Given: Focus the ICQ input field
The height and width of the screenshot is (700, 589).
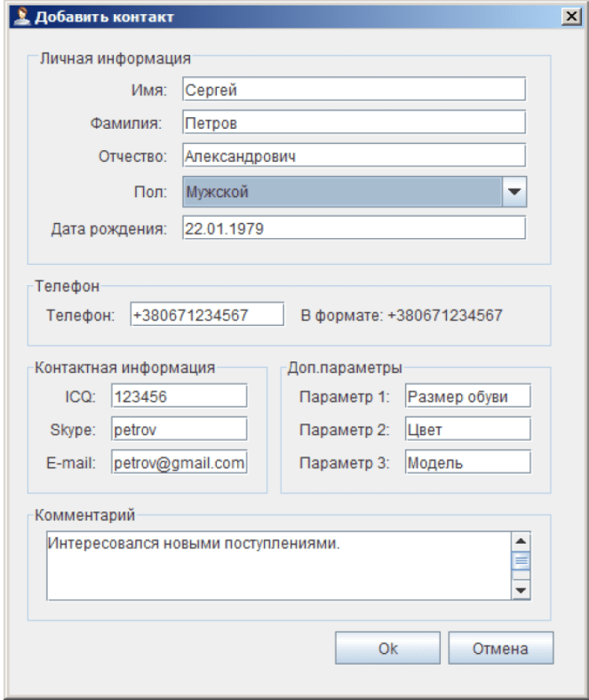Looking at the screenshot, I should tap(179, 397).
